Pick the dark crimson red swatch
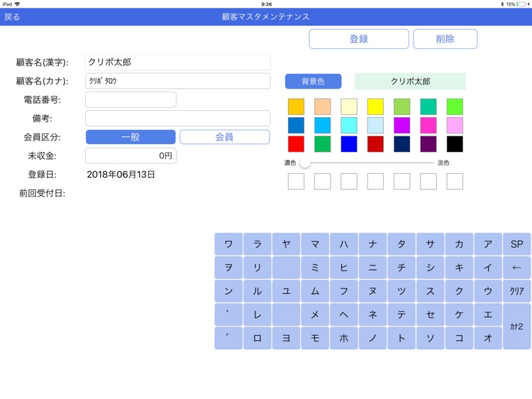The image size is (532, 399). pos(375,144)
